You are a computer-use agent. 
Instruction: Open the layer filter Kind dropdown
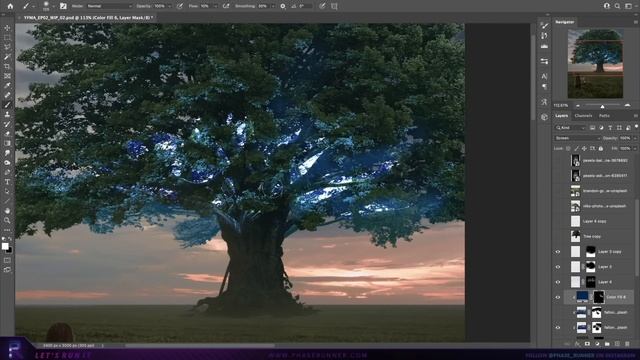click(x=570, y=128)
